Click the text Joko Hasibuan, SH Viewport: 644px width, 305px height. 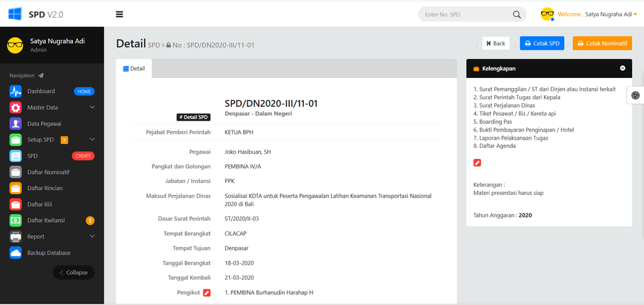[x=248, y=152]
